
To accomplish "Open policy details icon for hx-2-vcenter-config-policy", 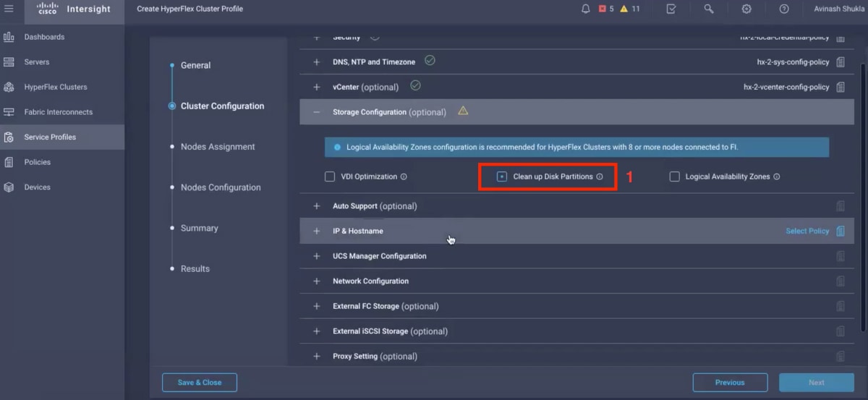I will click(x=841, y=87).
